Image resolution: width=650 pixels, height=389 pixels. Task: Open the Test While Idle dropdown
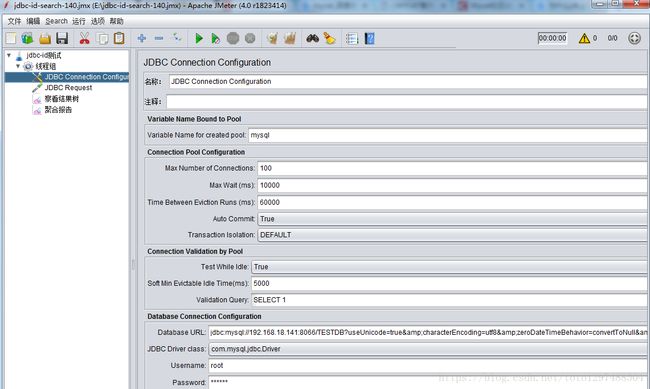449,267
